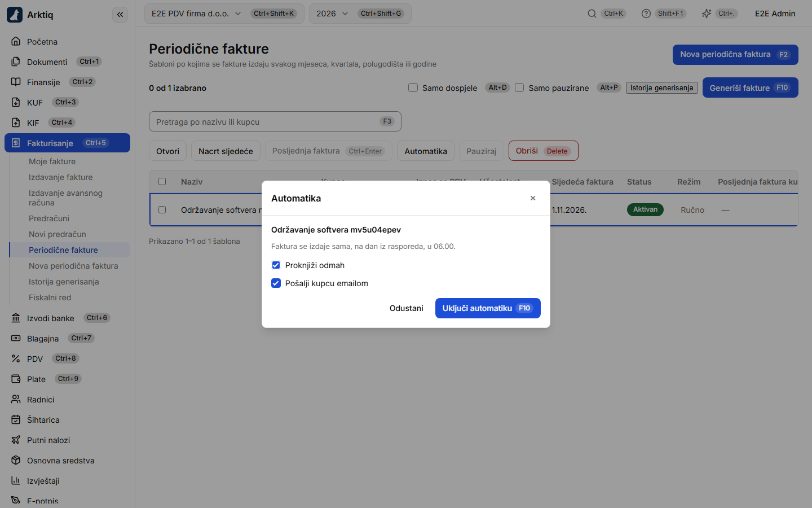Open Nova periodična faktura sidebar item
The image size is (812, 508).
click(73, 266)
